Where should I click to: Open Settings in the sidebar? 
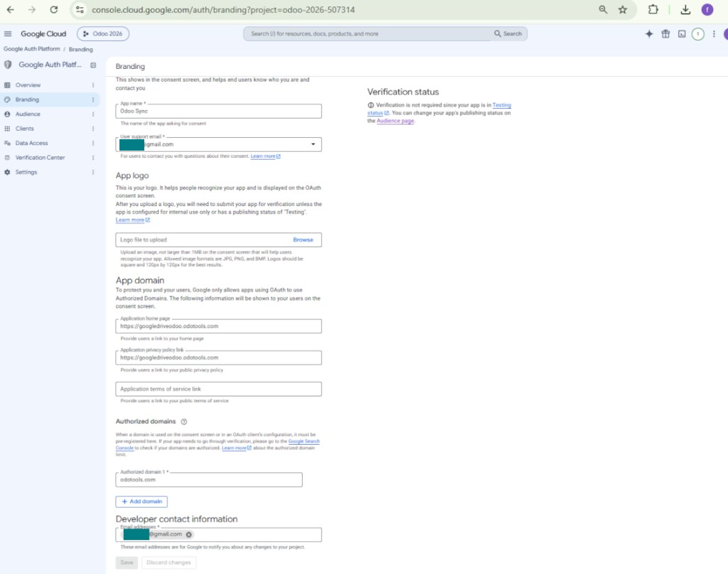(26, 172)
